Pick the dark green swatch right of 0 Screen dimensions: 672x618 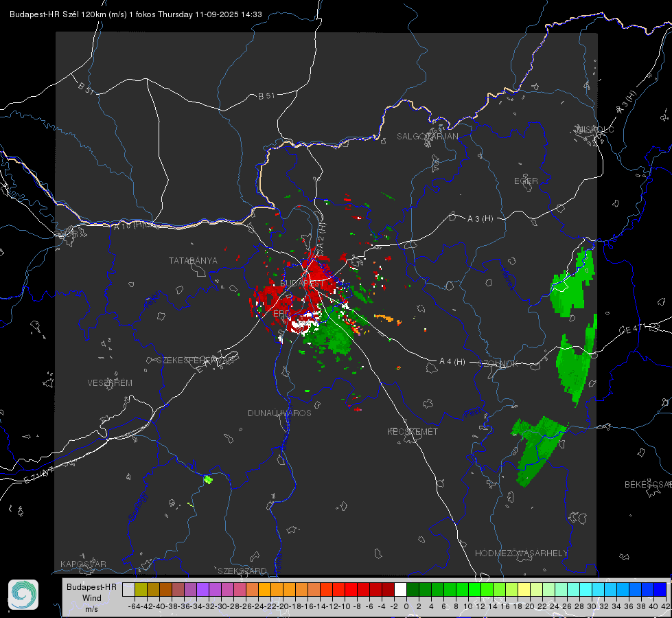click(413, 589)
